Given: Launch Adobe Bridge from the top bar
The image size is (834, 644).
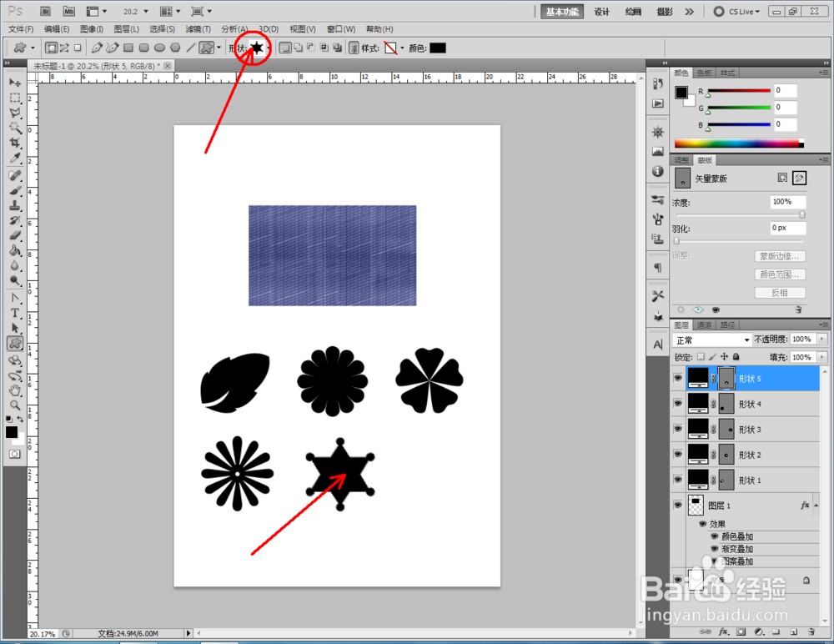Looking at the screenshot, I should coord(46,11).
